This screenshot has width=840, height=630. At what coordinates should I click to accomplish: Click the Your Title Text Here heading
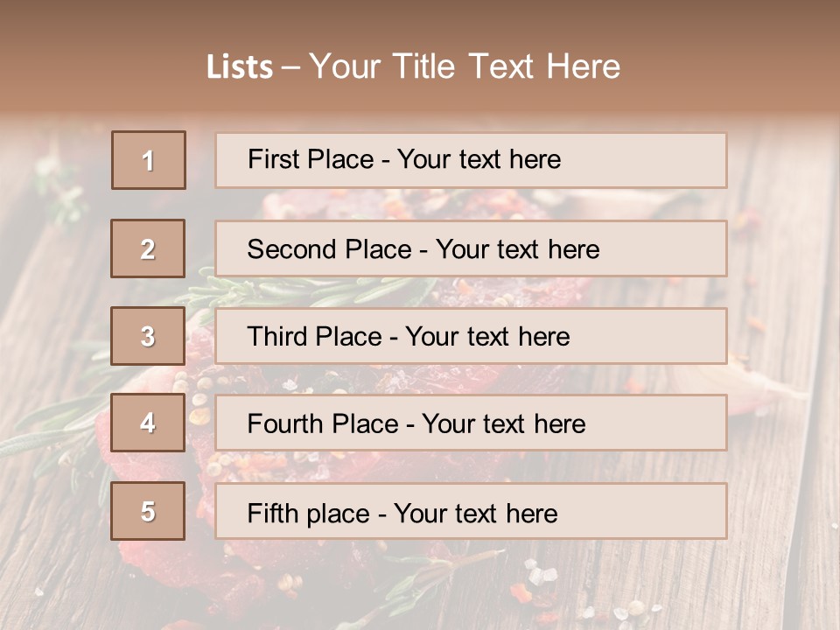point(464,66)
